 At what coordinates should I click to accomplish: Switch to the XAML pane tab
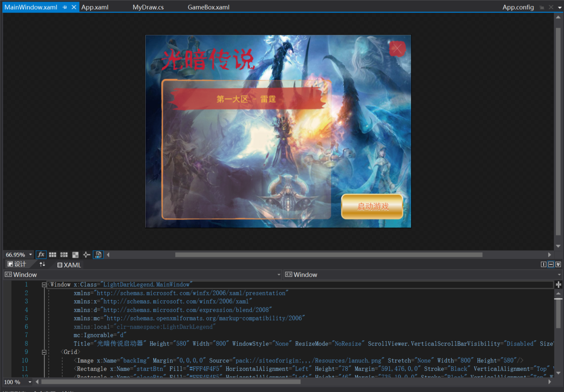(69, 265)
